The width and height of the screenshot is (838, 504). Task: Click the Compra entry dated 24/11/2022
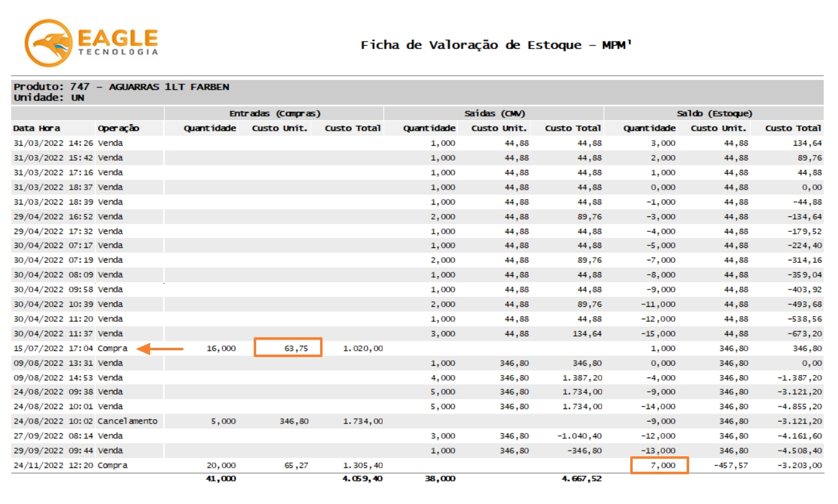click(x=112, y=466)
